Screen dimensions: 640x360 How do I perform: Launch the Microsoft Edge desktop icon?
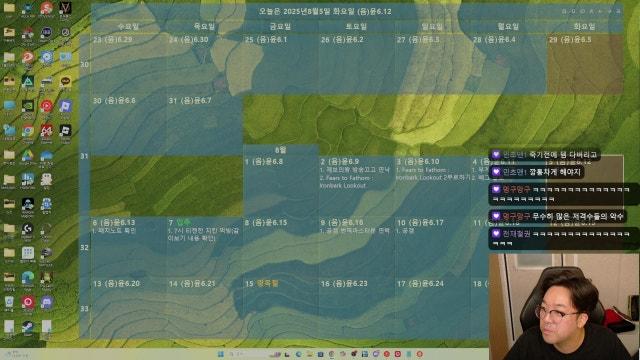(x=28, y=278)
